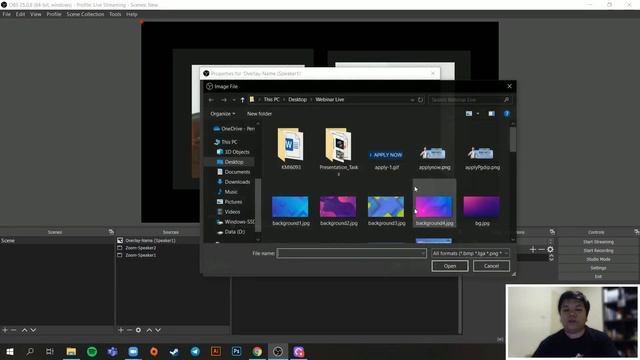
Task: Select the apply-1.gif file
Action: coord(387,159)
